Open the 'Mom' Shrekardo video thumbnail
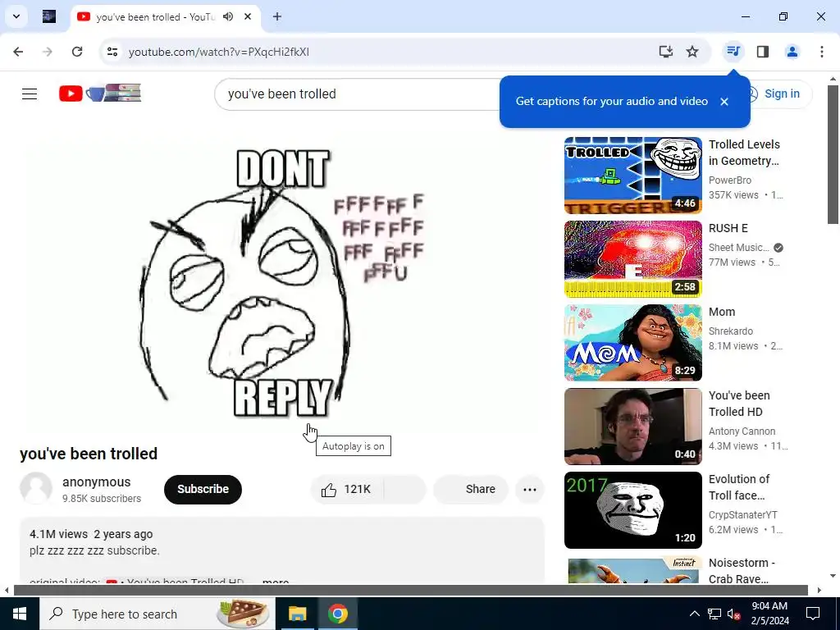Image resolution: width=840 pixels, height=630 pixels. point(632,343)
